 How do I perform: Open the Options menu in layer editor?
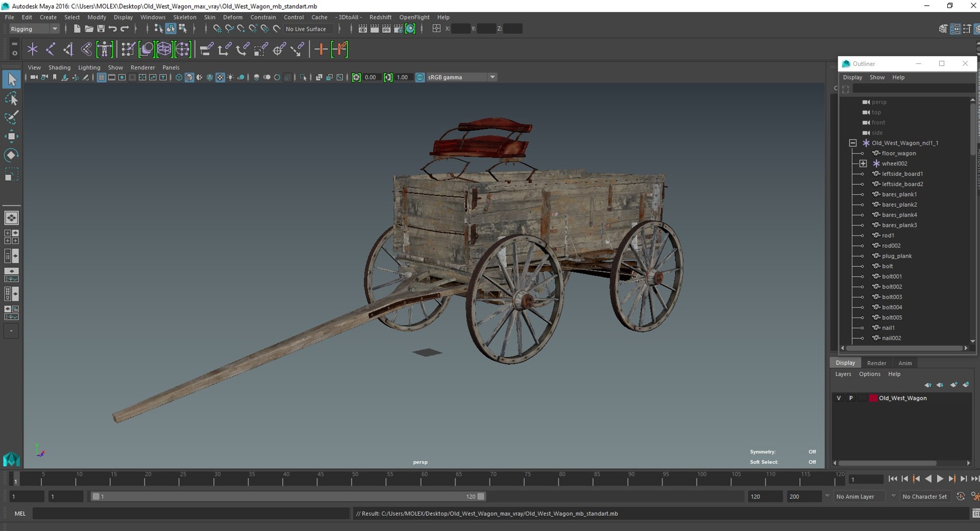pyautogui.click(x=870, y=374)
